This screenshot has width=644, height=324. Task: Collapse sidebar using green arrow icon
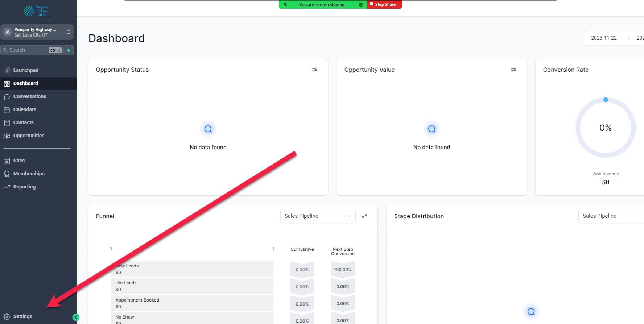point(75,317)
